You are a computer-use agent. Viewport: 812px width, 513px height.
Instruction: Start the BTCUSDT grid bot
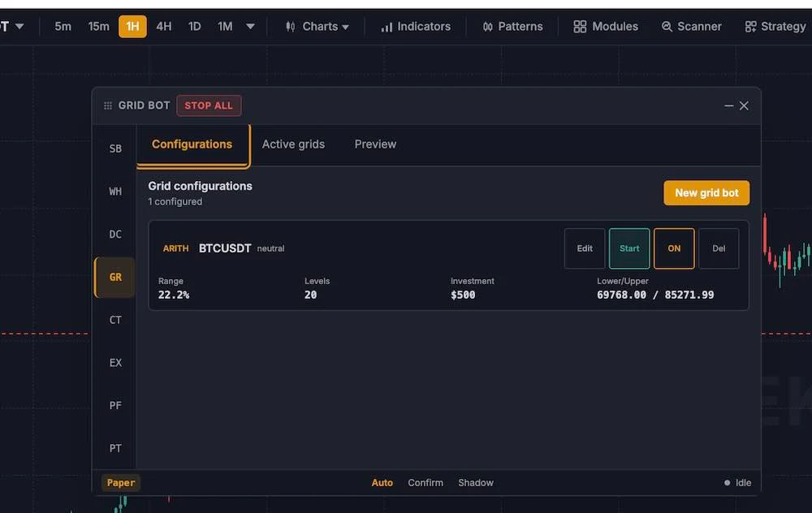tap(629, 248)
